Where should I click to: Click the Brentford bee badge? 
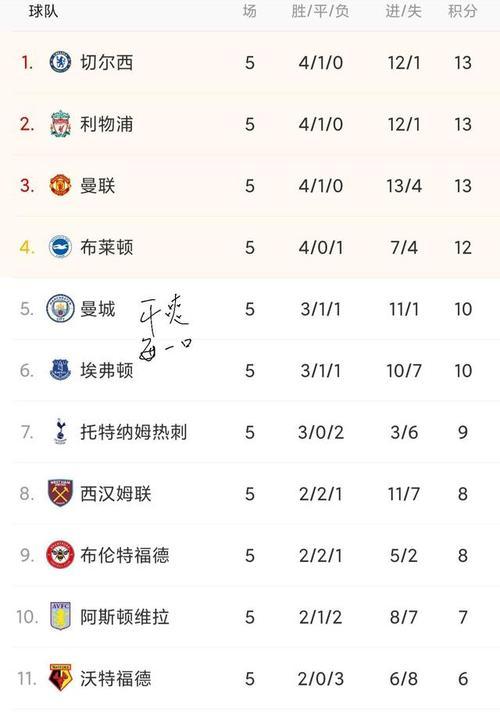click(60, 555)
